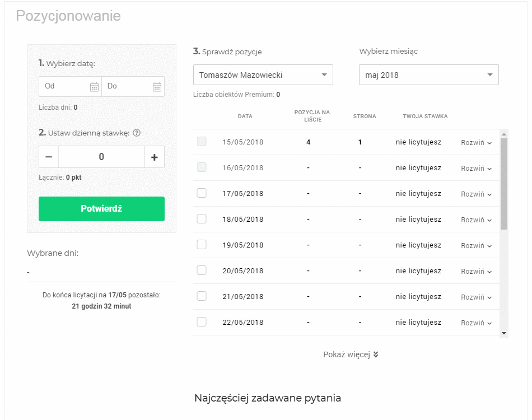Tick the checkbox for 17/05/2018
Viewport: 532px width, 420px height.
tap(202, 193)
